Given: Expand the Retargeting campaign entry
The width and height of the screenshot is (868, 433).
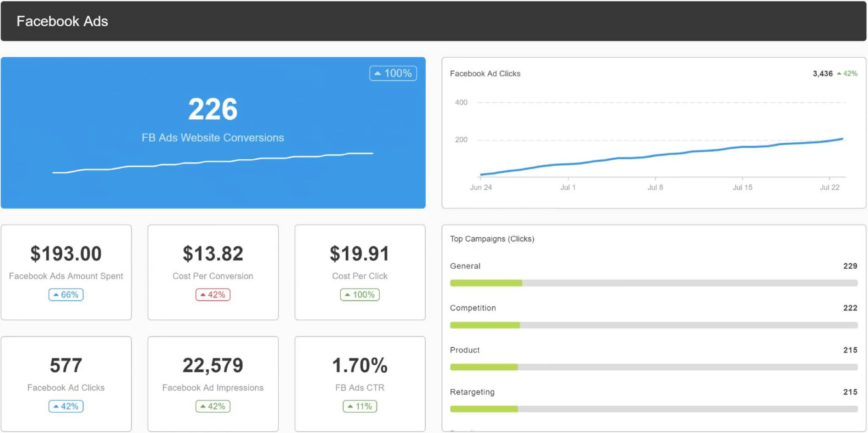Looking at the screenshot, I should (x=472, y=392).
